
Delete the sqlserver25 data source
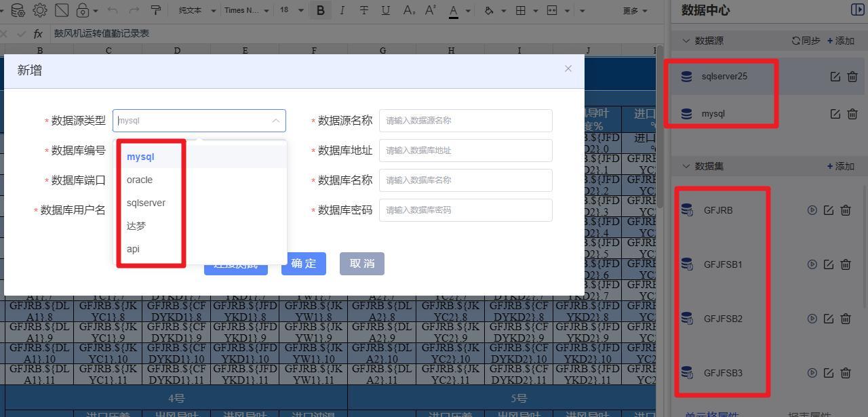852,77
